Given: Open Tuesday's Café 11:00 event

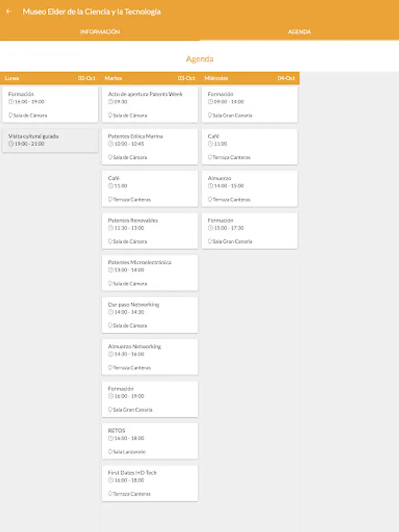Looking at the screenshot, I should pyautogui.click(x=150, y=189).
